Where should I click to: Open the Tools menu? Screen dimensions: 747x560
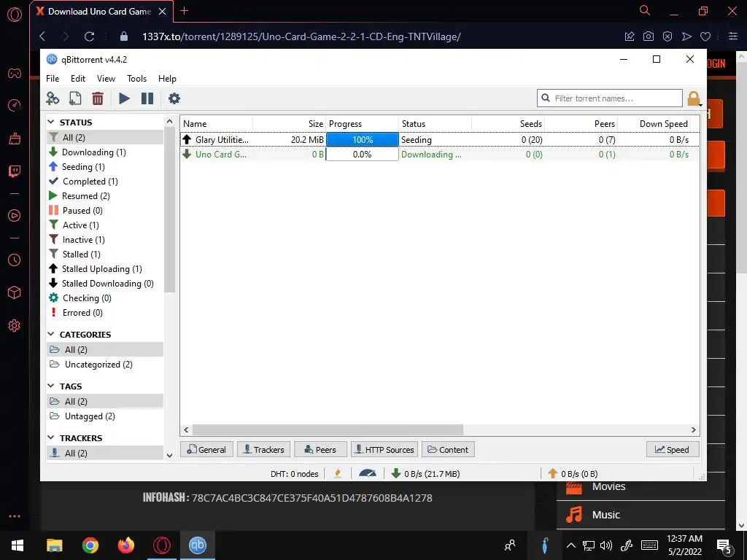click(136, 79)
